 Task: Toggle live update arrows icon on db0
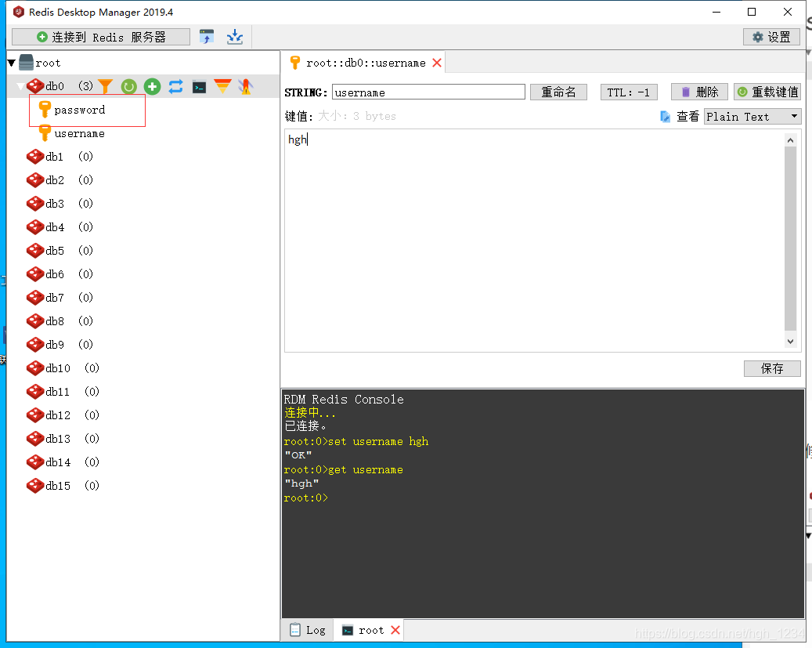tap(176, 86)
